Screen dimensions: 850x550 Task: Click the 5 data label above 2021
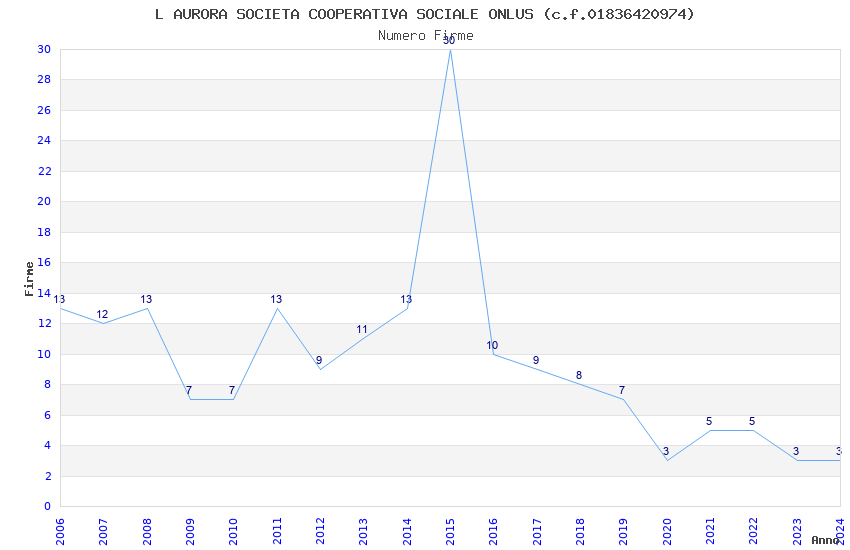[x=709, y=422]
